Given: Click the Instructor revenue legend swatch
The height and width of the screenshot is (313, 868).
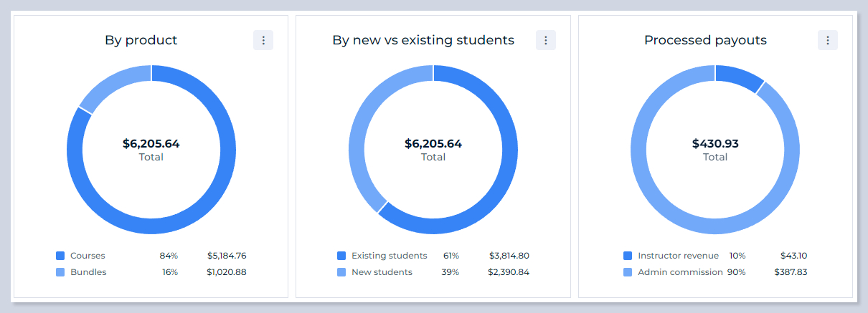Looking at the screenshot, I should point(628,256).
